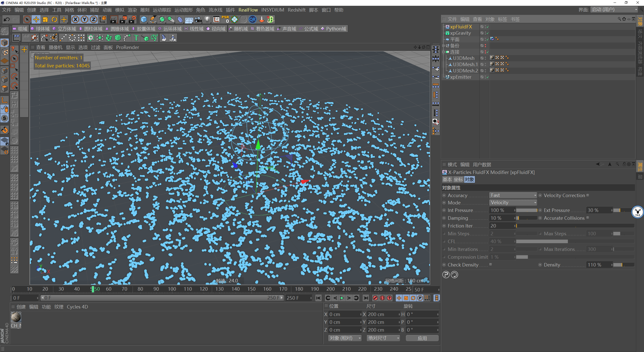Click the Camera object icon
Screen dimensions: 644x352
pyautogui.click(x=198, y=19)
